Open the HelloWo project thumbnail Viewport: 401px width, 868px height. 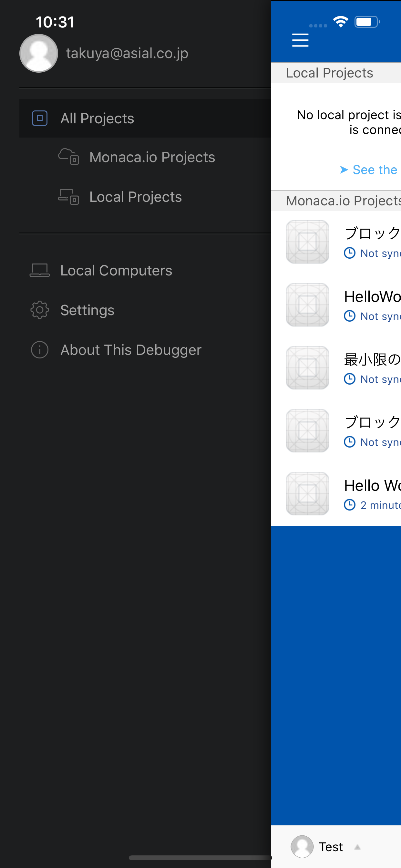point(307,305)
